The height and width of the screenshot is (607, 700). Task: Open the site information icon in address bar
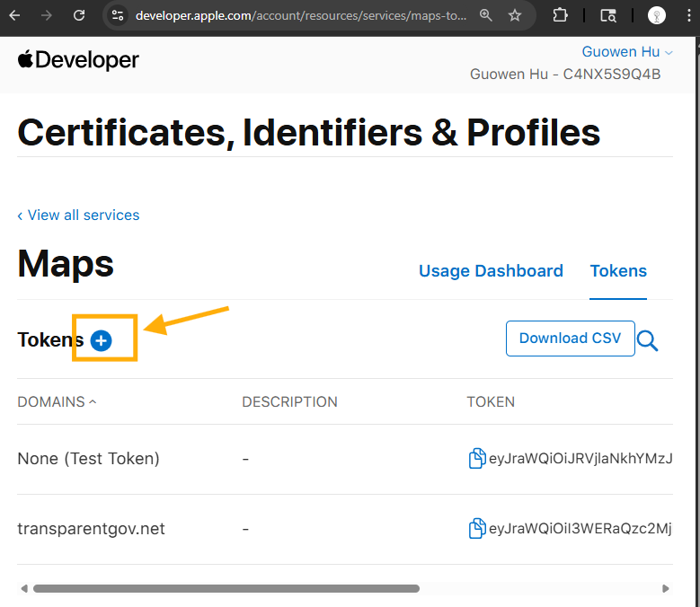(118, 15)
